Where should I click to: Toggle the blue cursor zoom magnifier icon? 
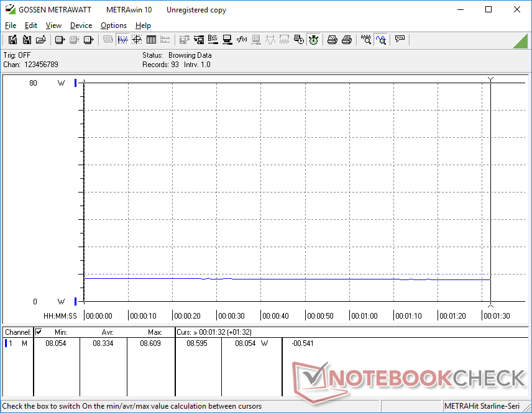click(381, 40)
